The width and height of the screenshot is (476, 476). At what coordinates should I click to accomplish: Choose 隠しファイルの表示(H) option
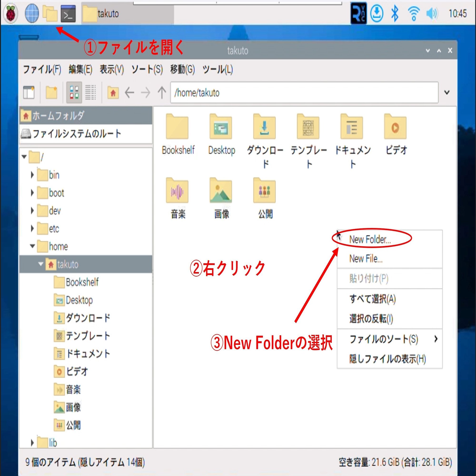click(387, 359)
